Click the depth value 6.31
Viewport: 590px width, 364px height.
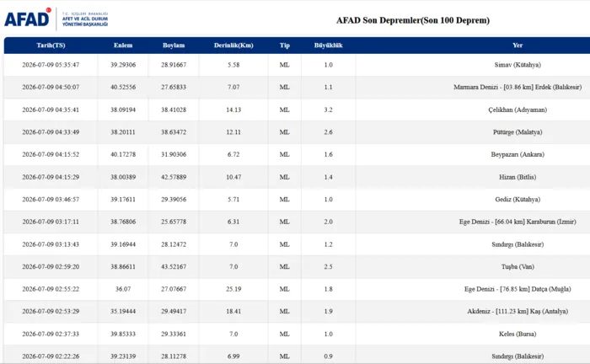233,222
